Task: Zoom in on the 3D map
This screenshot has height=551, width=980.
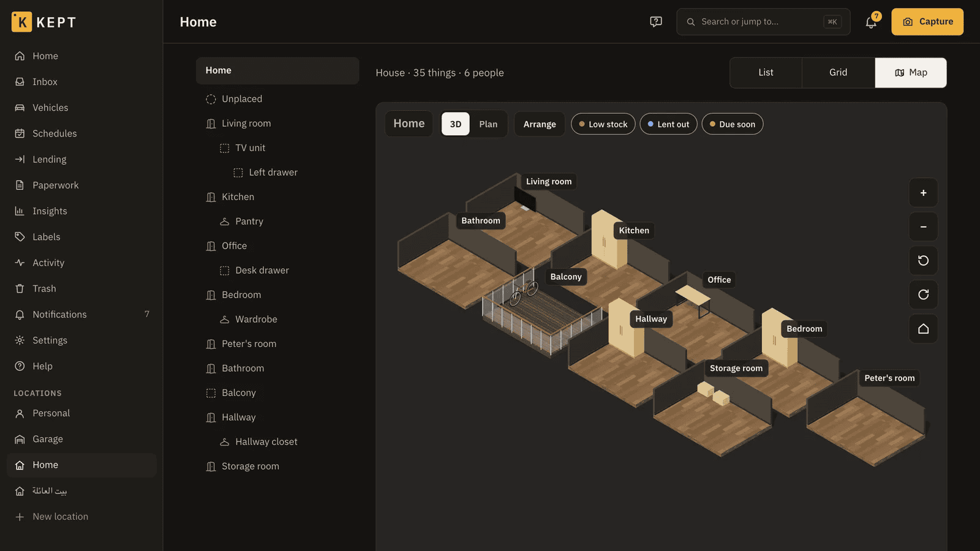Action: [x=923, y=193]
